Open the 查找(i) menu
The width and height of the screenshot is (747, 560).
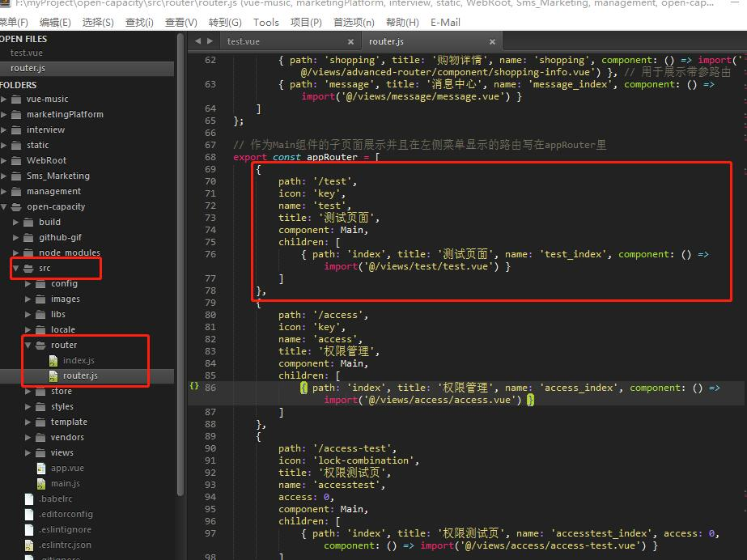[139, 23]
